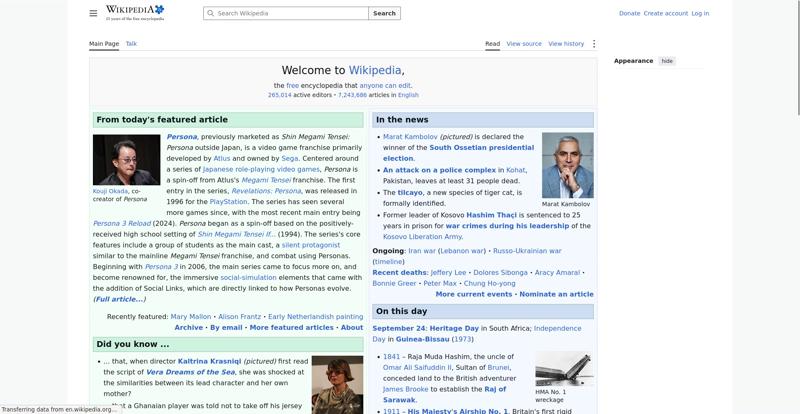
Task: Select the Read tab
Action: tap(492, 44)
